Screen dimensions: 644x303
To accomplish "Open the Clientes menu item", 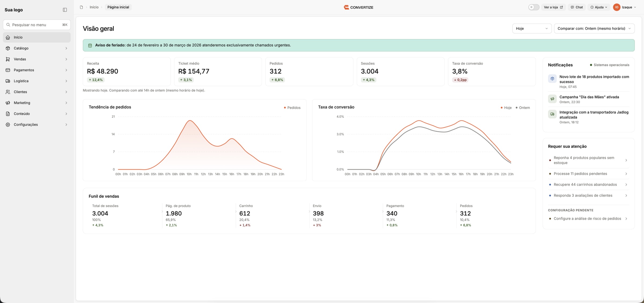I will tap(37, 92).
